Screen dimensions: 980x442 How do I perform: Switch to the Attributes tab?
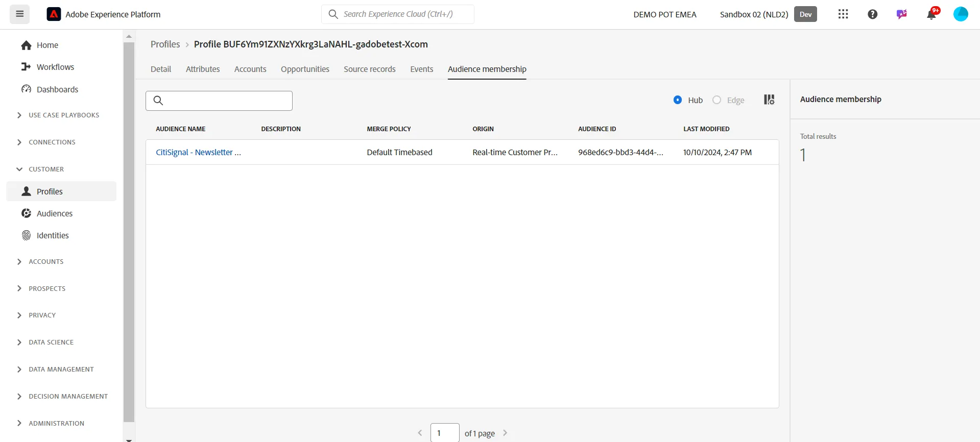tap(203, 69)
